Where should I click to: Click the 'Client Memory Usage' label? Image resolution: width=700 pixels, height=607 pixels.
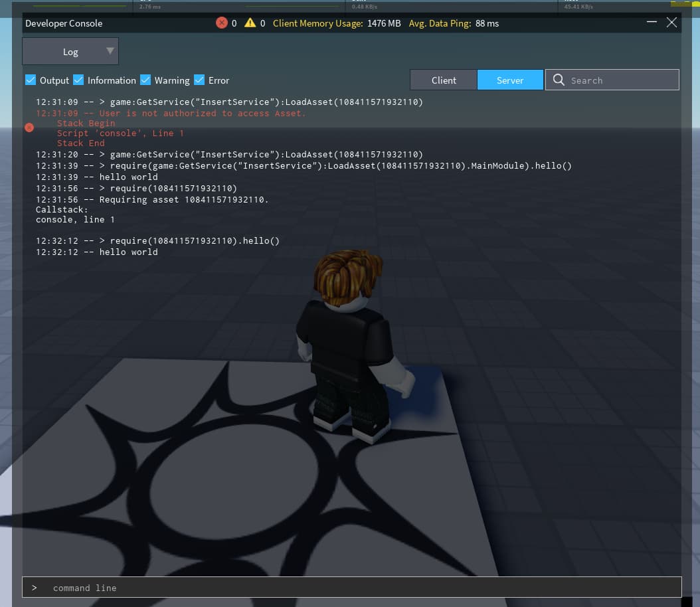318,23
